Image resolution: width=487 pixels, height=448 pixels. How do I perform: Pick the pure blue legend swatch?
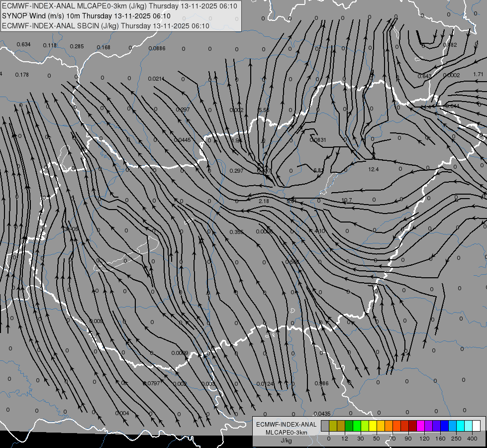(x=444, y=426)
